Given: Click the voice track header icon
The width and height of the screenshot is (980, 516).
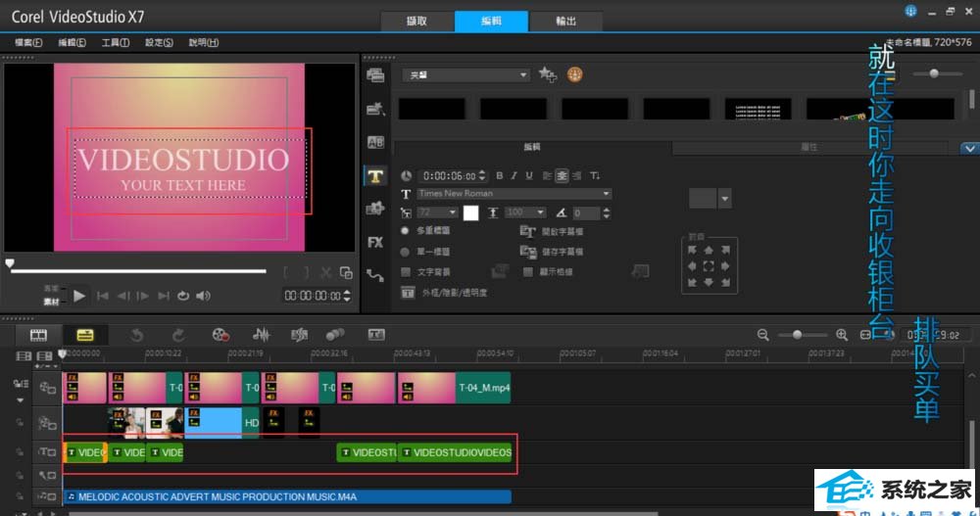Looking at the screenshot, I should (47, 476).
